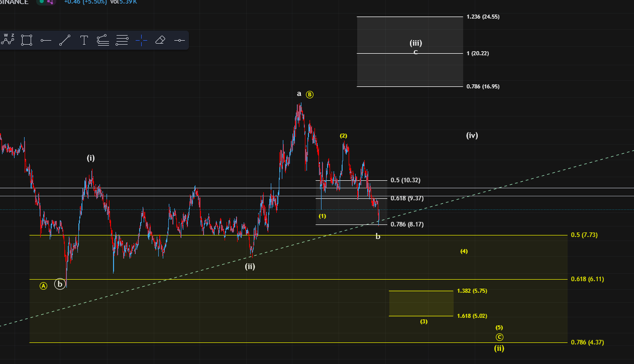Click the white (iii) wave label

[416, 43]
